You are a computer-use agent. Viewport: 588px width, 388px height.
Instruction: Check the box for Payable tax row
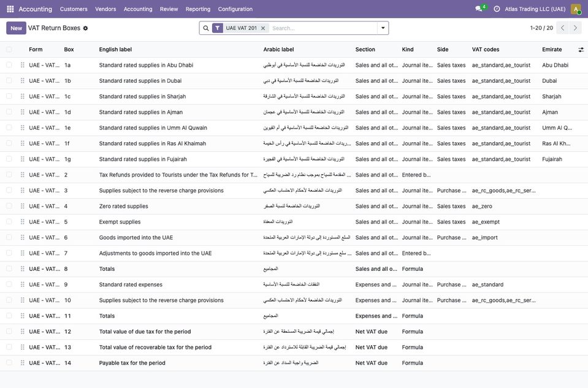(9, 363)
